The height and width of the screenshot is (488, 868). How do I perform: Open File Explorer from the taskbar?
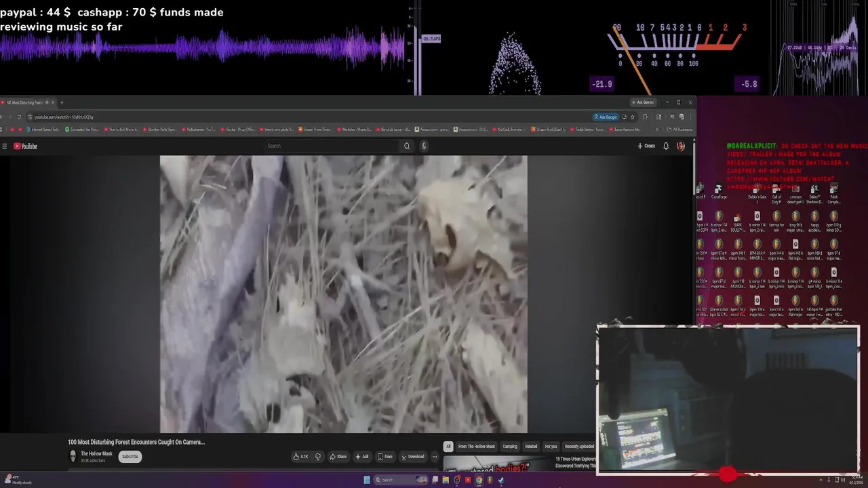click(446, 480)
